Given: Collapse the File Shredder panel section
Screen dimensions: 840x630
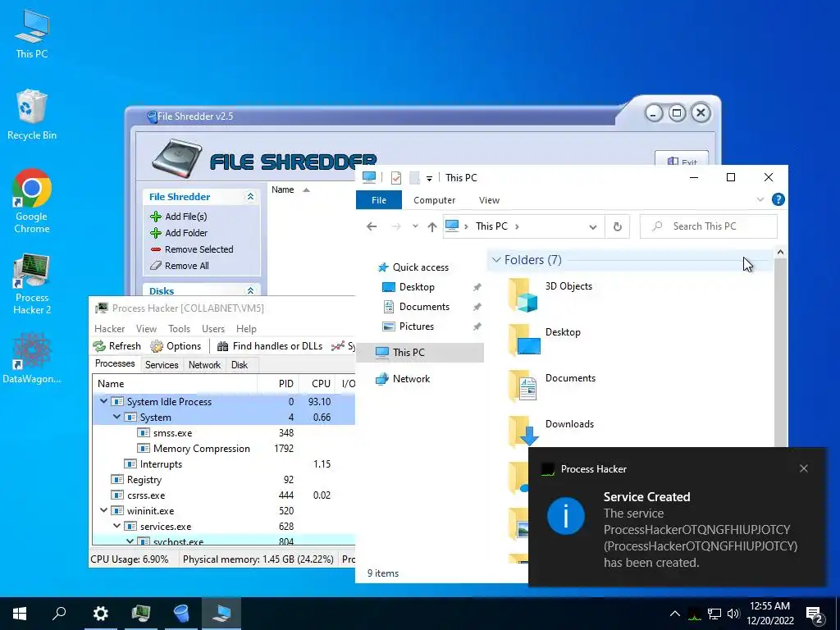Looking at the screenshot, I should tap(250, 197).
